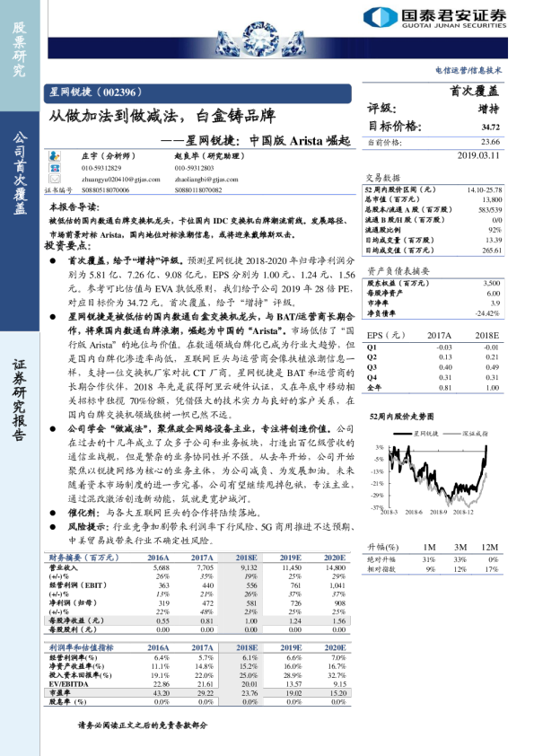This screenshot has height=756, width=534.
Task: Click the 2018E column header in the profitability table
Action: [246, 647]
